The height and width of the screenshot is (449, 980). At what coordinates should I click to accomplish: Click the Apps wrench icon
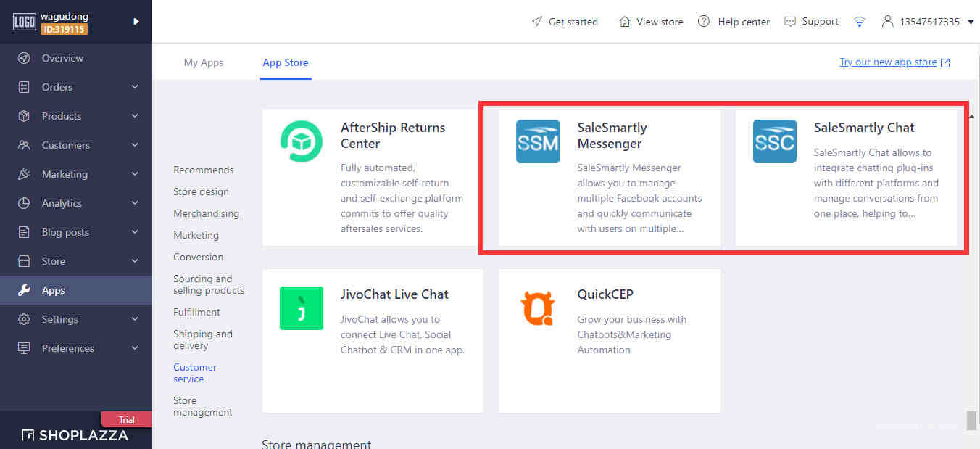point(24,290)
